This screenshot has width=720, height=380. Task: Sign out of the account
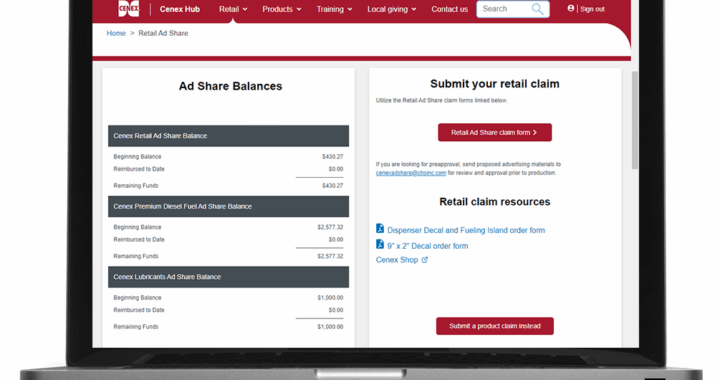click(592, 9)
